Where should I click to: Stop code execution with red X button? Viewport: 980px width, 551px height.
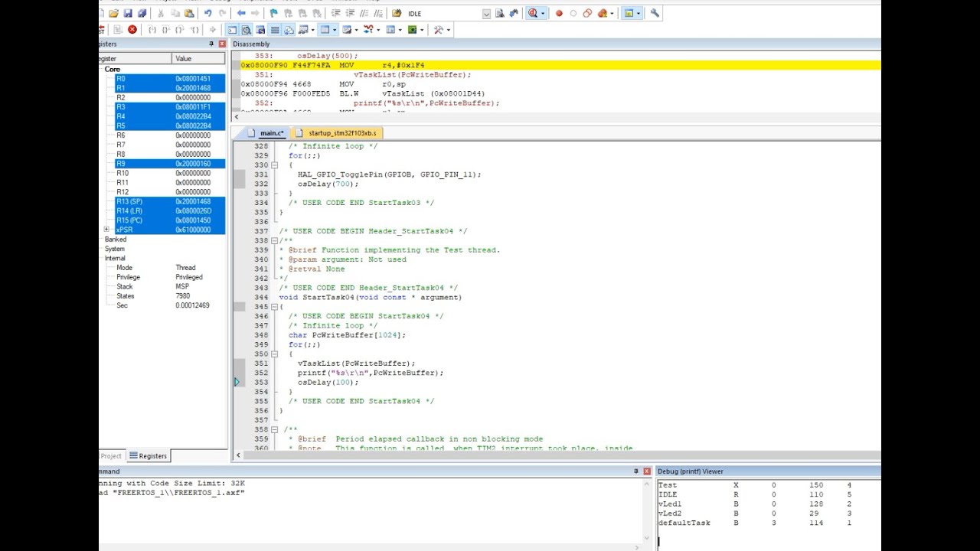132,30
